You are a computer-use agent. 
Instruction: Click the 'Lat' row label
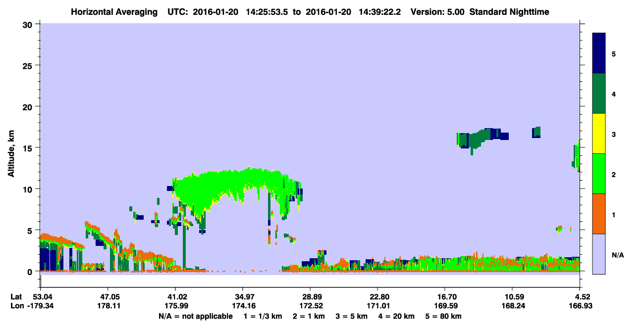(x=16, y=297)
